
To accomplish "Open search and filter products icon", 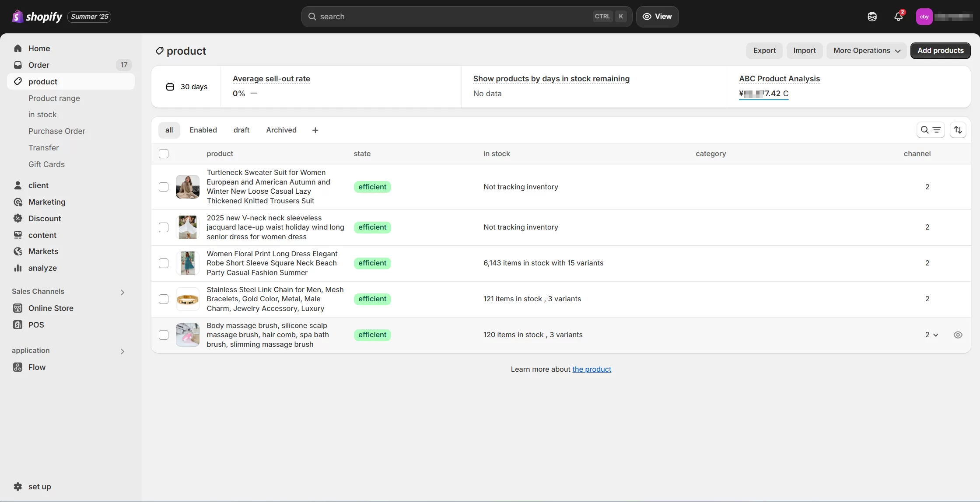I will pyautogui.click(x=930, y=130).
